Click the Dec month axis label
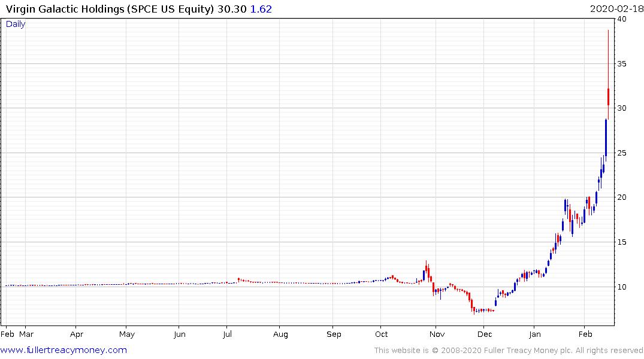644x359 pixels. pyautogui.click(x=485, y=334)
